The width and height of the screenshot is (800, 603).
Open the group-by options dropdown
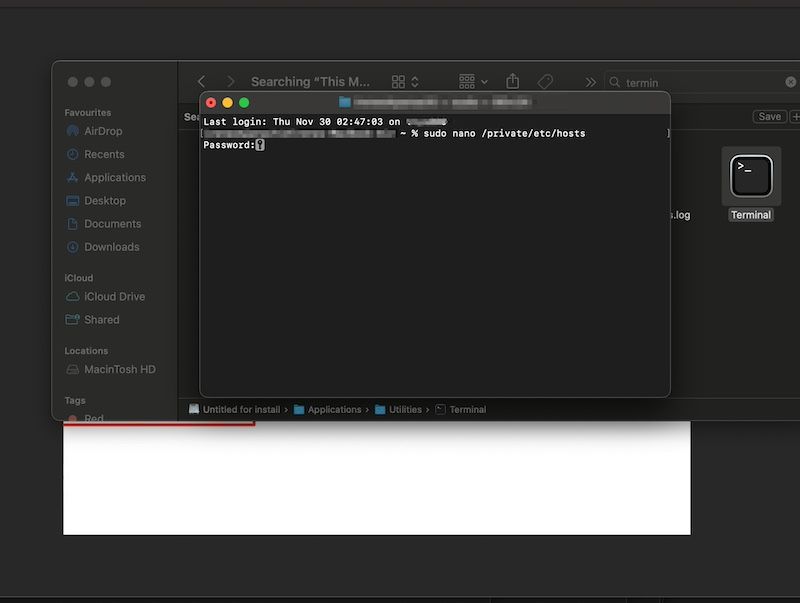473,82
